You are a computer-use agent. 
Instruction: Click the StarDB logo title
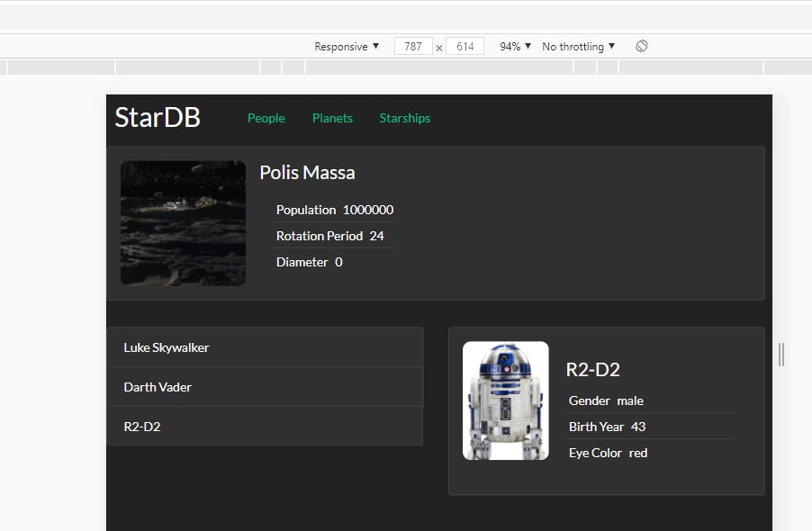(x=158, y=117)
